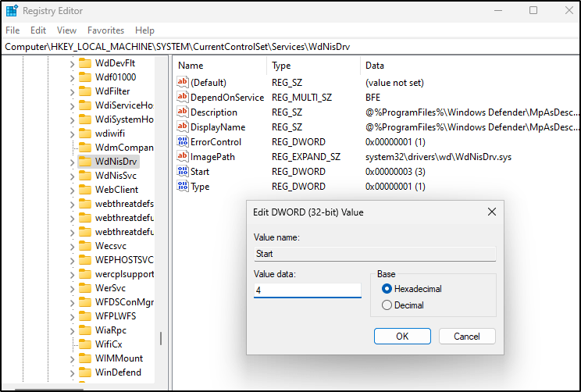
Task: Select the Hexadecimal base radio button
Action: (387, 289)
